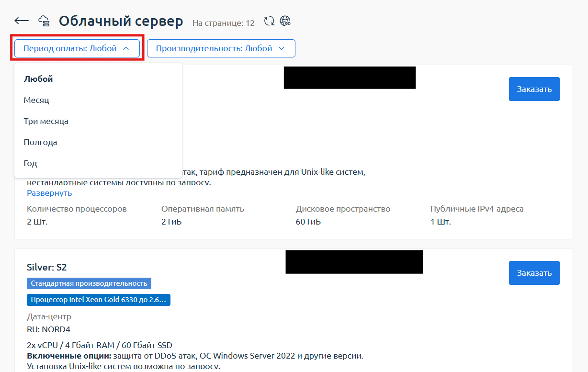The image size is (588, 372).
Task: Order the Silver: S2 tariff
Action: [534, 273]
